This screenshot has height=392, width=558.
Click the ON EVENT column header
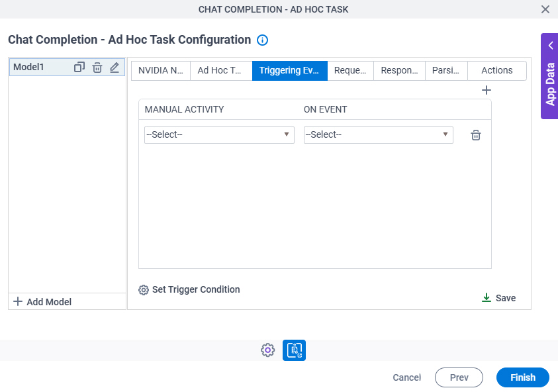click(x=325, y=109)
